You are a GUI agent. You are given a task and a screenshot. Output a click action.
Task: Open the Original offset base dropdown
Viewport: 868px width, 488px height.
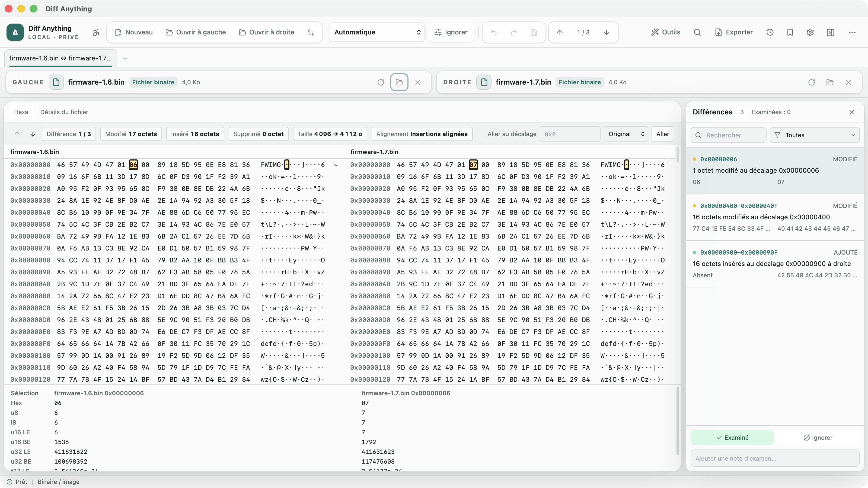click(x=626, y=134)
